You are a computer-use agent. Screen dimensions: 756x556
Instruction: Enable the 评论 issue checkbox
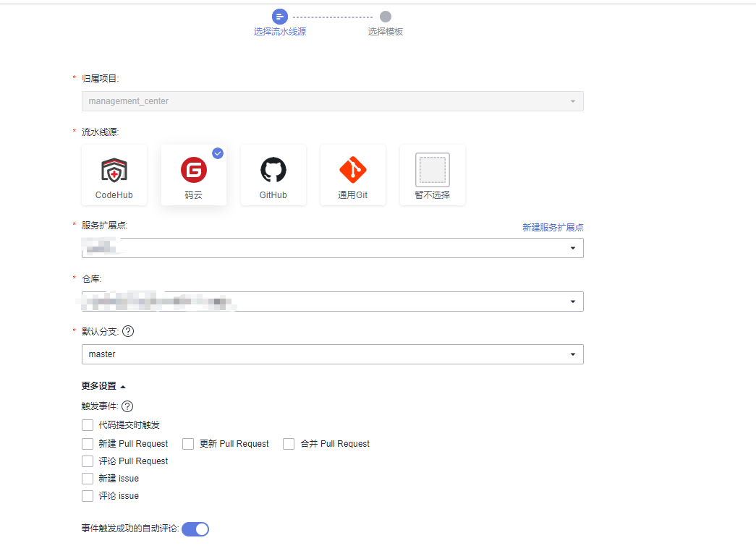(88, 496)
